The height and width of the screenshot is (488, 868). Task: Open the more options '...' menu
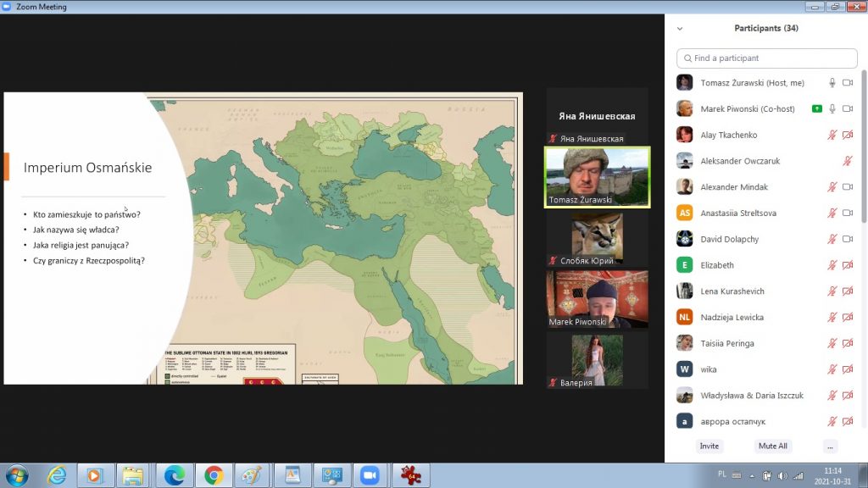[x=830, y=446]
